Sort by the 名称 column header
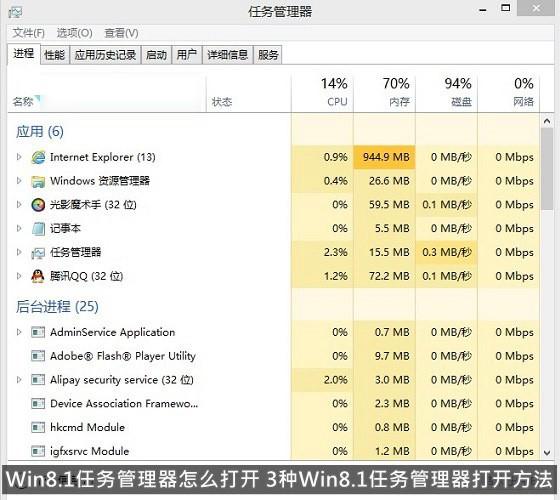The width and height of the screenshot is (560, 500). click(x=106, y=94)
